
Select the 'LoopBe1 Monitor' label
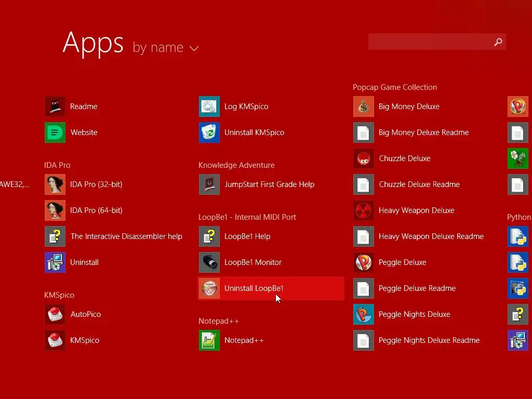[253, 262]
